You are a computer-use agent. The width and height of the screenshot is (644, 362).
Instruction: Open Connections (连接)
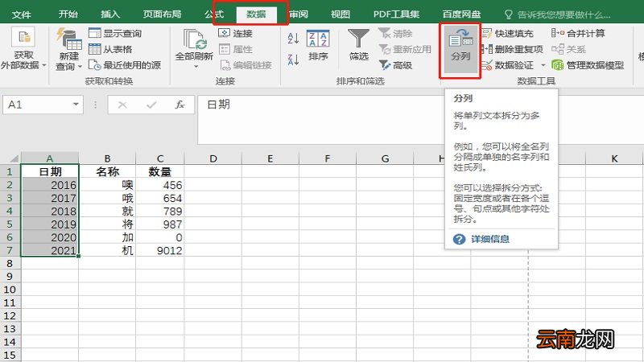click(x=235, y=33)
